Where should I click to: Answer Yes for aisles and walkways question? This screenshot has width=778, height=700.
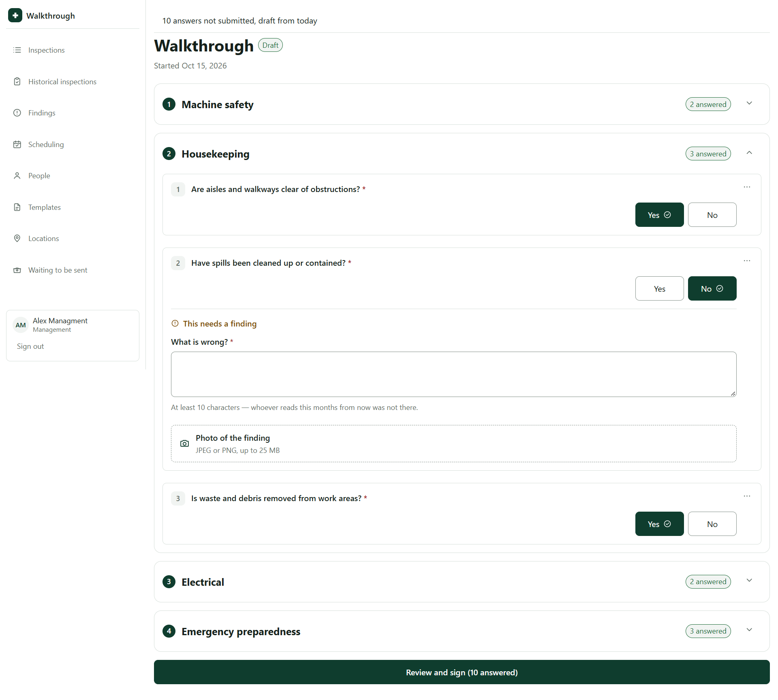point(659,215)
